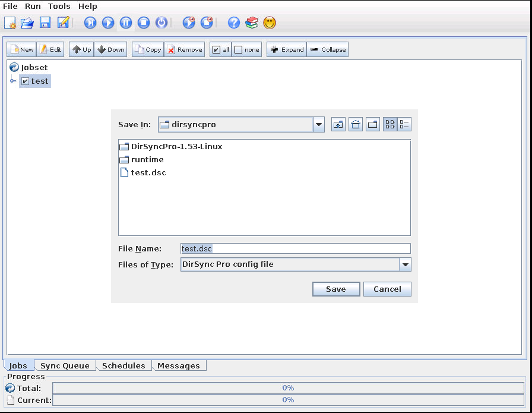Open Help via blue question mark icon
Screen dimensions: 532x413
pos(234,23)
